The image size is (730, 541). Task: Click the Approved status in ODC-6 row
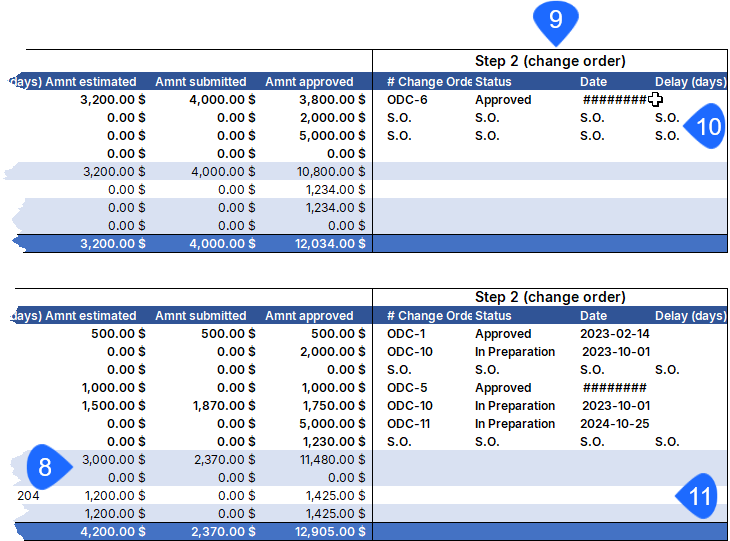503,100
